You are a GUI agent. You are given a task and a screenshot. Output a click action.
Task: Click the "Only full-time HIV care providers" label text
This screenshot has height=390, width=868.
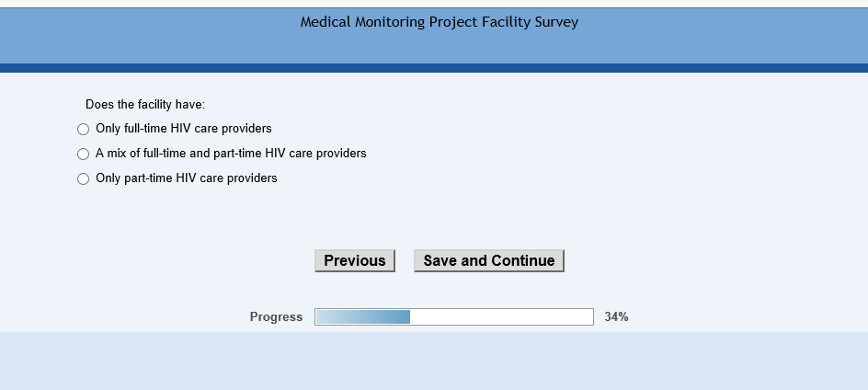184,129
